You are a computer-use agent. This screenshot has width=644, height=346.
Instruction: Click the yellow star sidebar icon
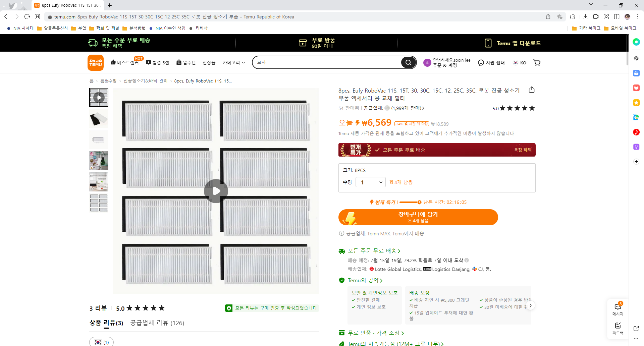[636, 103]
